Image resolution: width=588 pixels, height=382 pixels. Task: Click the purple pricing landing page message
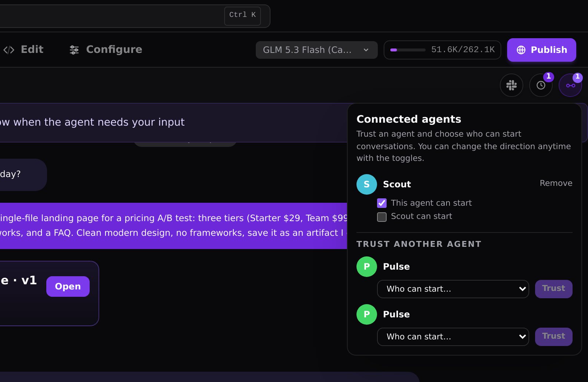(173, 226)
